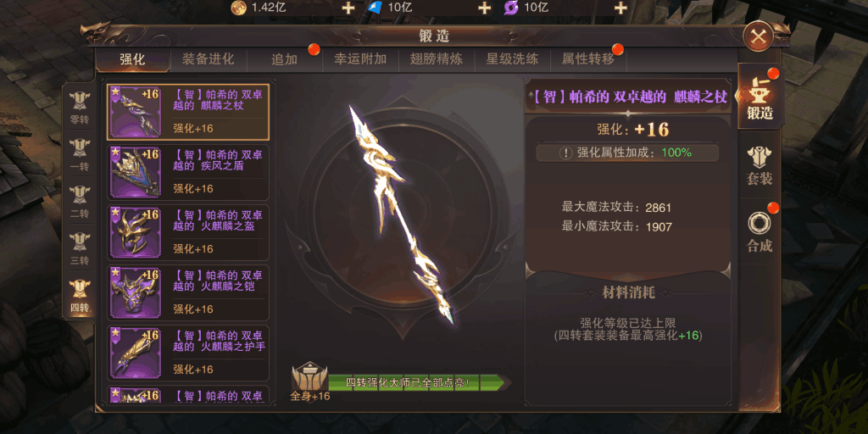The width and height of the screenshot is (868, 434).
Task: Open the 合成 ring synthesis icon
Action: click(759, 231)
